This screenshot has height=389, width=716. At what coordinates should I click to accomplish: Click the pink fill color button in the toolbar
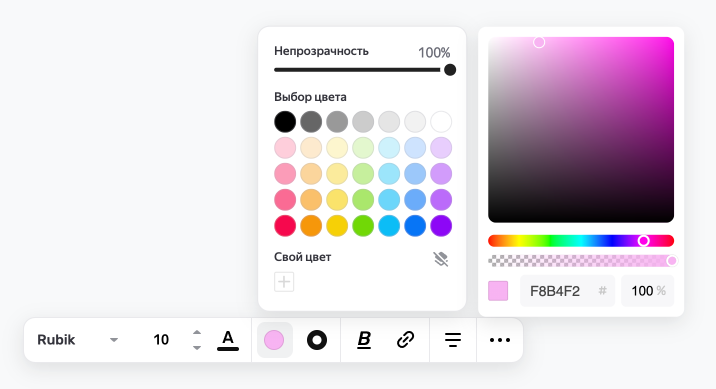(274, 340)
